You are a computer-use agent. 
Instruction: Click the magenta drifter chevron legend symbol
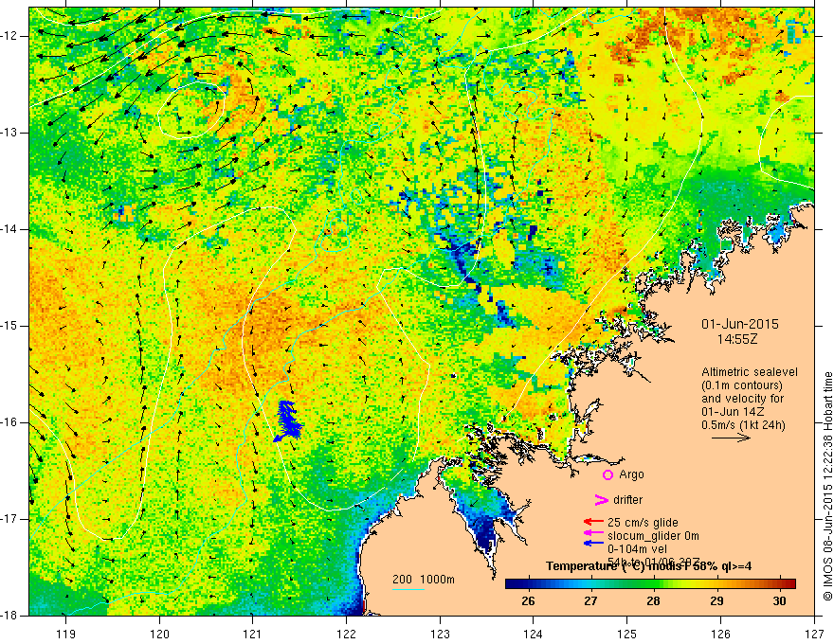pyautogui.click(x=601, y=500)
